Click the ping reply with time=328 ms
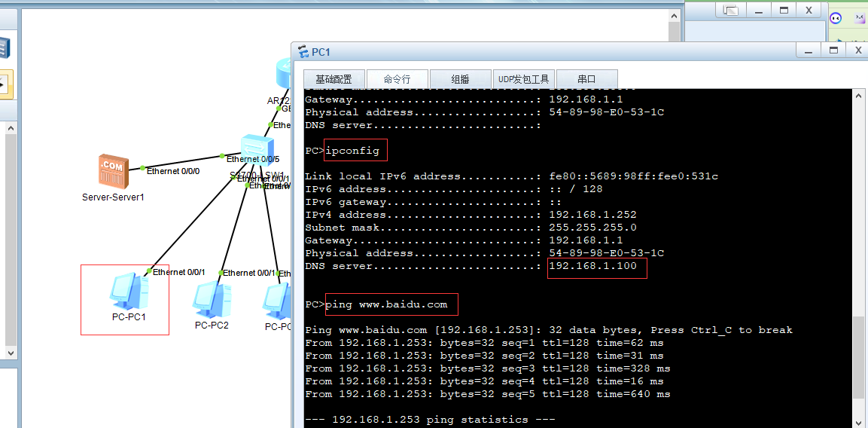This screenshot has width=868, height=428. coord(488,368)
